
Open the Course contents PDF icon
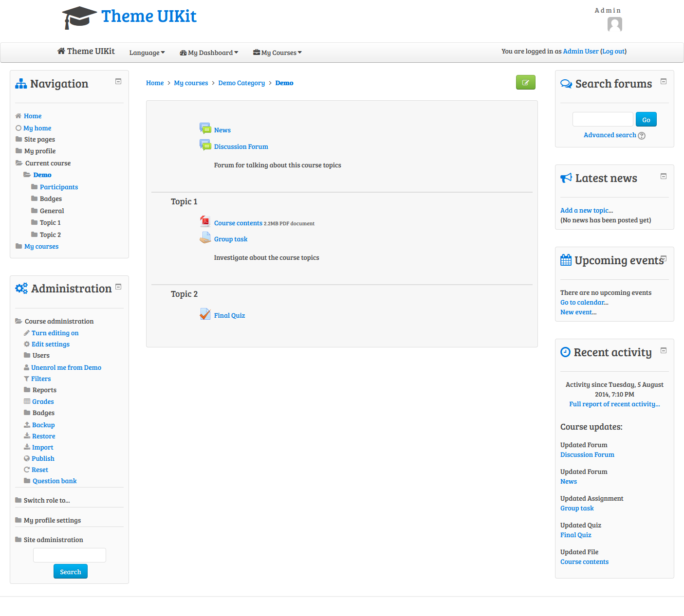tap(205, 222)
